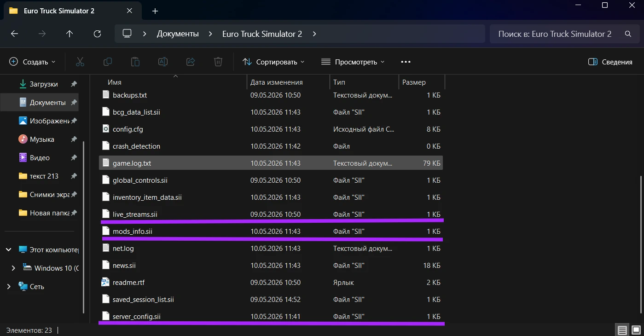This screenshot has width=644, height=336.
Task: Click the search magnifier icon
Action: (x=628, y=34)
